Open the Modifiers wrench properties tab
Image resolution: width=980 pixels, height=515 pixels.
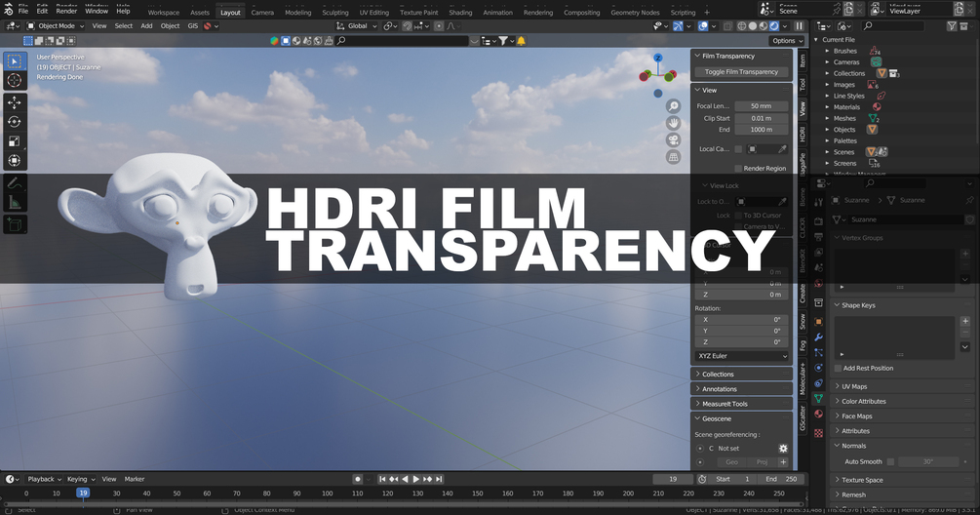(819, 337)
